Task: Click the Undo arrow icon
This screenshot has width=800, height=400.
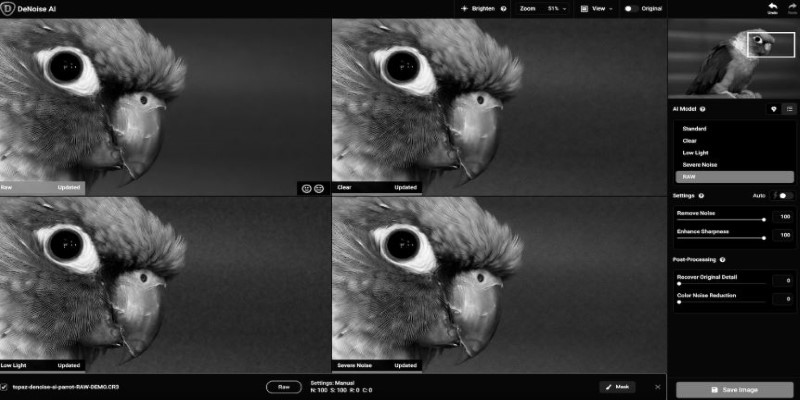Action: (772, 8)
